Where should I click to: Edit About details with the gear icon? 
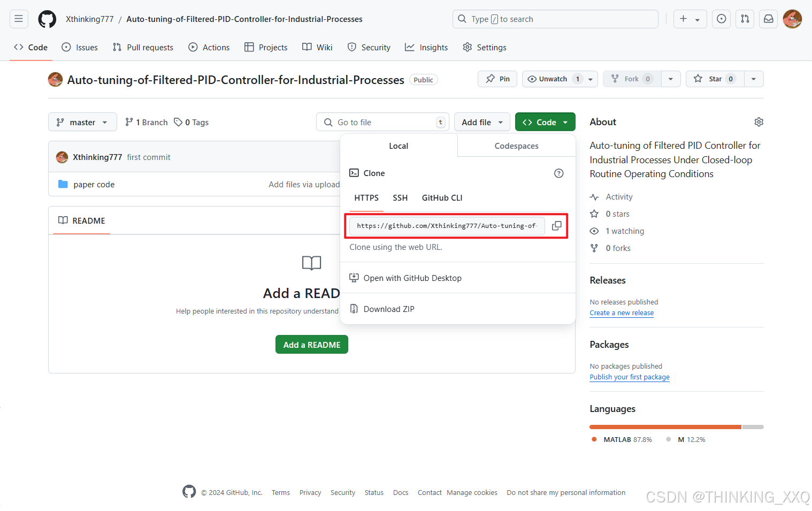click(759, 122)
